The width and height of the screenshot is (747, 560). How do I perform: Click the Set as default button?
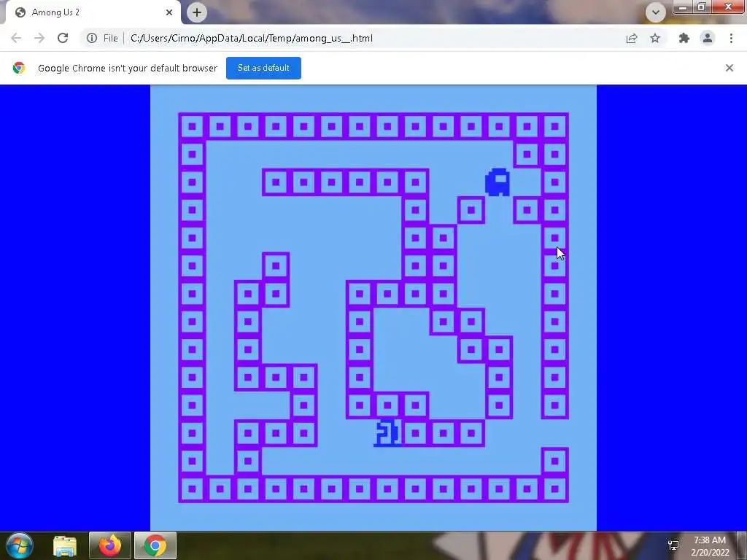(x=263, y=68)
